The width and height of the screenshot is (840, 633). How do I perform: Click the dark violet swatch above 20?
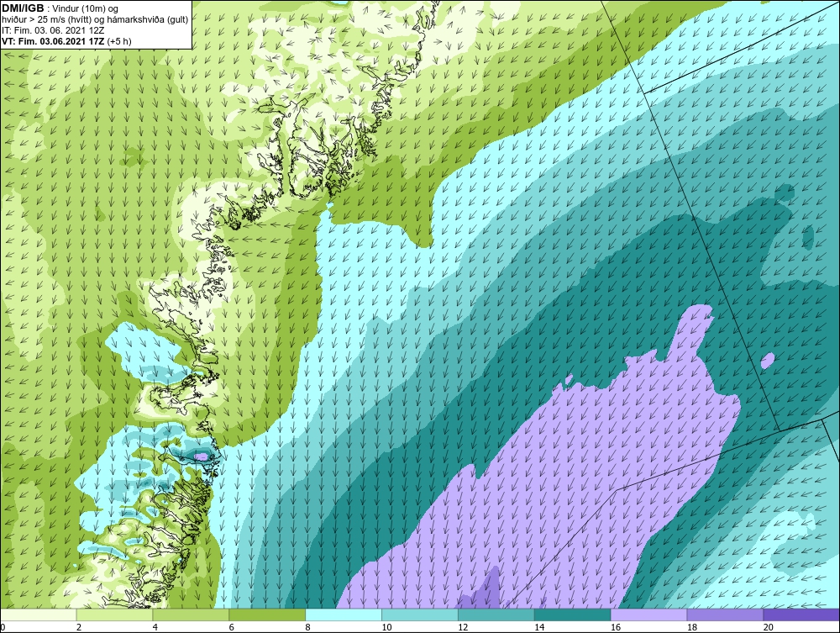pyautogui.click(x=801, y=615)
